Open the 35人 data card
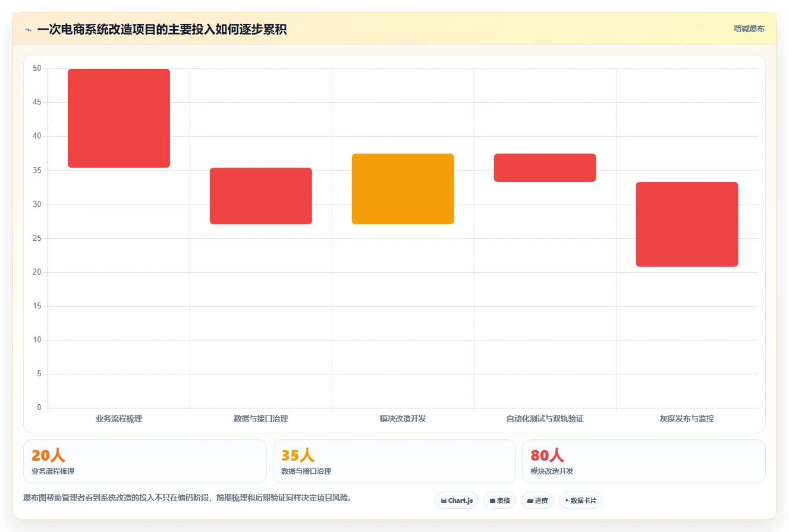 [394, 461]
